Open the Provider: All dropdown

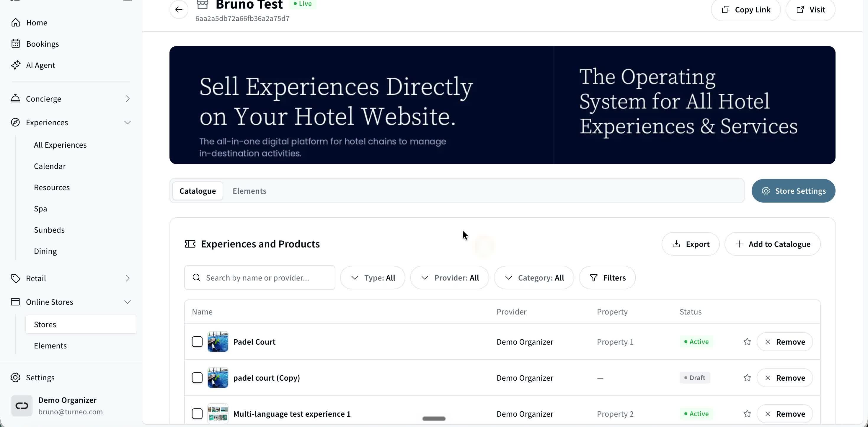pyautogui.click(x=449, y=278)
